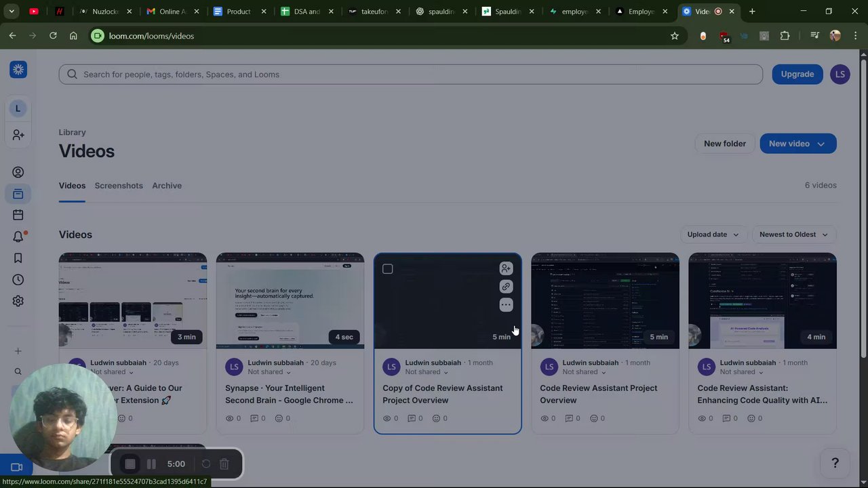The image size is (868, 488).
Task: Click comments count on Synapse video
Action: point(258,418)
